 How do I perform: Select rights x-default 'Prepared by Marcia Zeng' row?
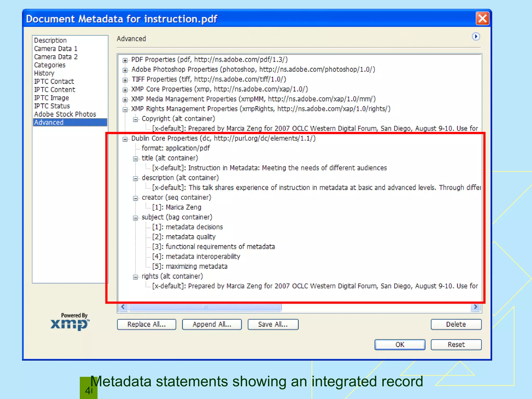[315, 286]
